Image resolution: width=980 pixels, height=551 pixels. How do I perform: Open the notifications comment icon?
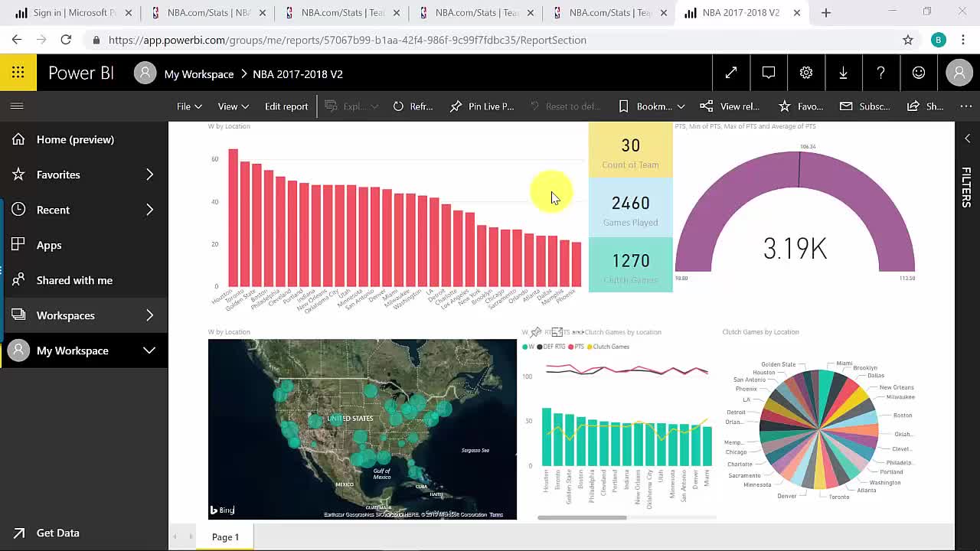(x=769, y=73)
